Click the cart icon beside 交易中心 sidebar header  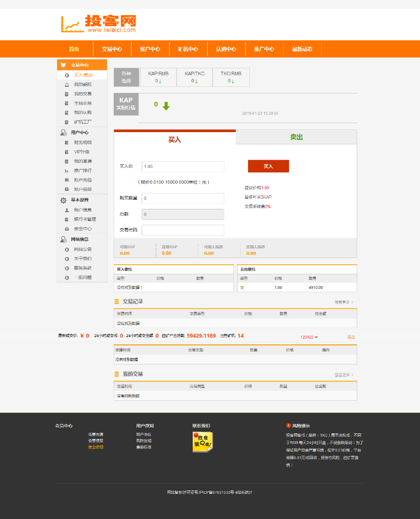point(63,65)
